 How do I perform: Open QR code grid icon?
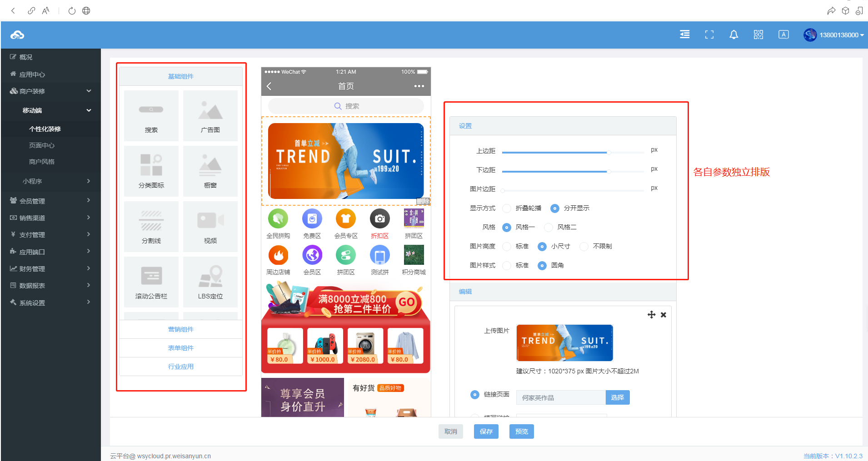(758, 35)
